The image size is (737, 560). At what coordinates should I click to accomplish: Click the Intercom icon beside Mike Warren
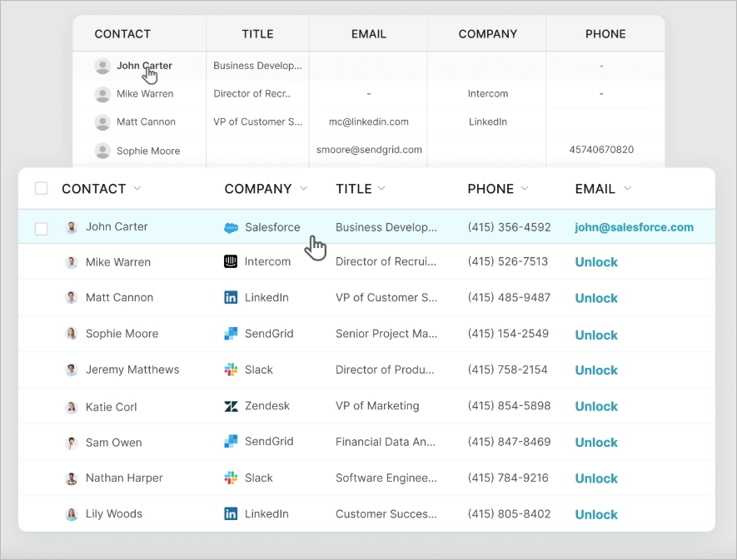coord(230,260)
